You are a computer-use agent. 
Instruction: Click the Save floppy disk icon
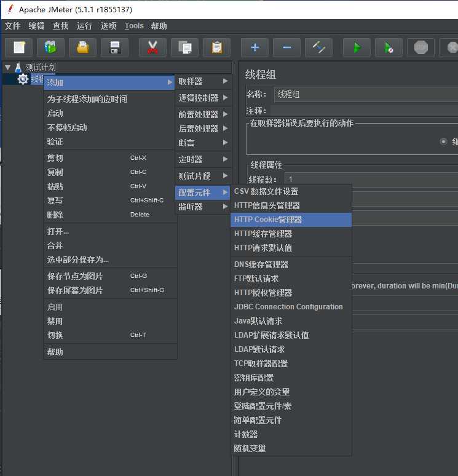(x=115, y=47)
